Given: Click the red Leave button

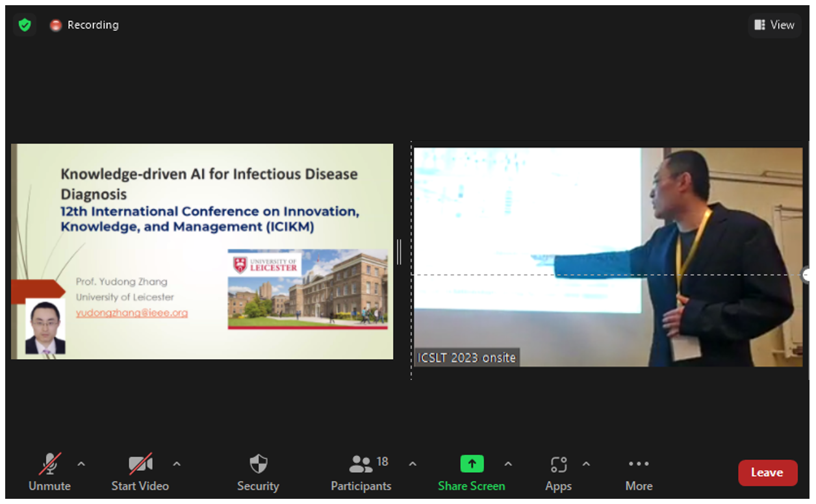Looking at the screenshot, I should (x=767, y=473).
